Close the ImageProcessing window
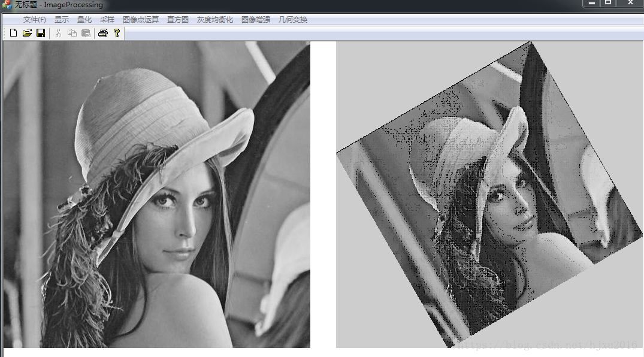The height and width of the screenshot is (357, 644). (630, 3)
